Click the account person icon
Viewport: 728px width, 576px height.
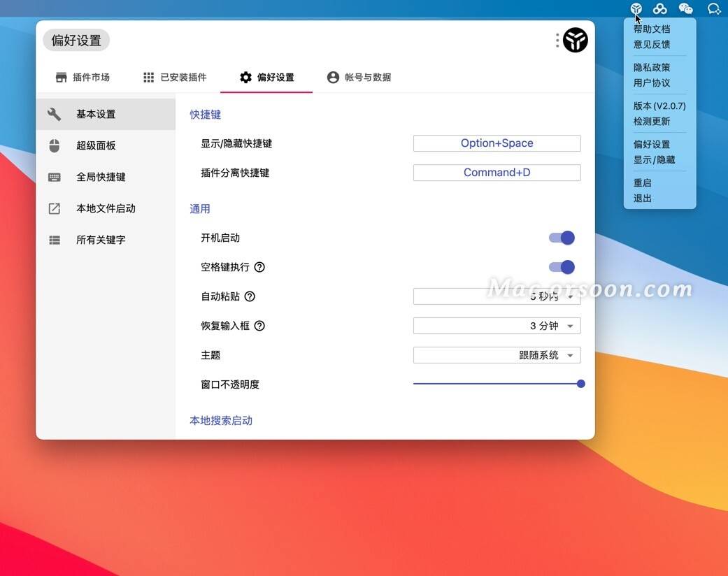click(333, 77)
